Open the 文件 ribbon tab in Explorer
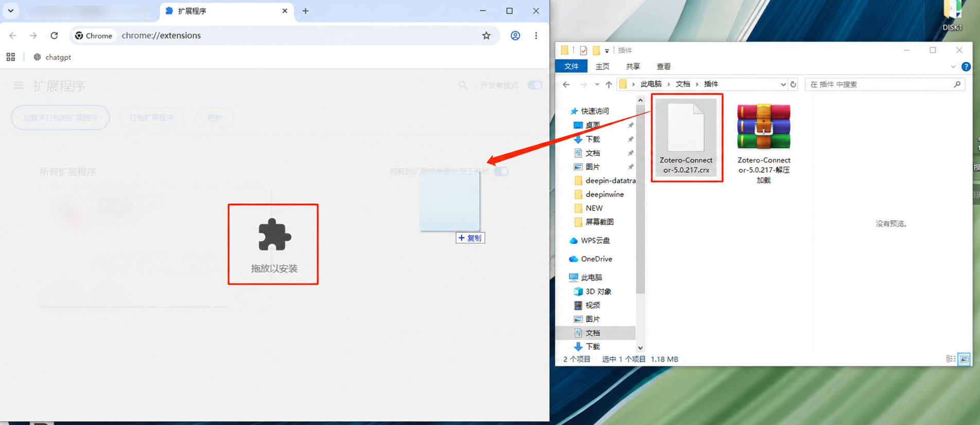980x425 pixels. 571,66
